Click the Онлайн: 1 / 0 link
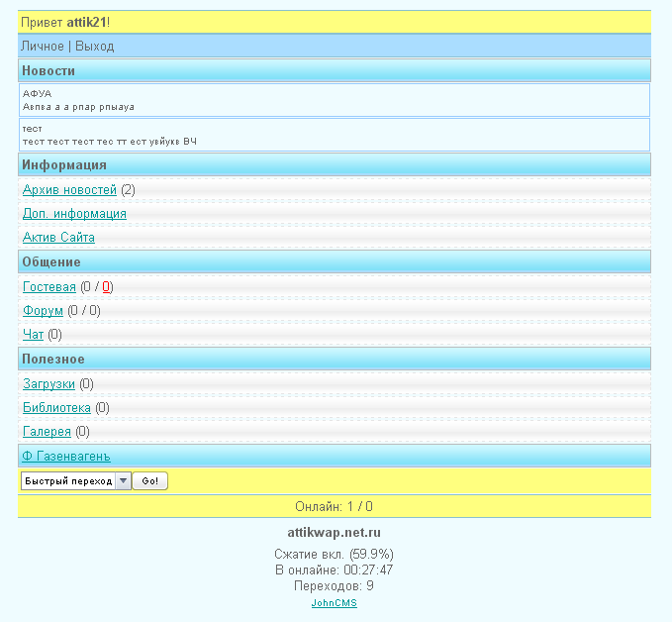 pos(334,506)
